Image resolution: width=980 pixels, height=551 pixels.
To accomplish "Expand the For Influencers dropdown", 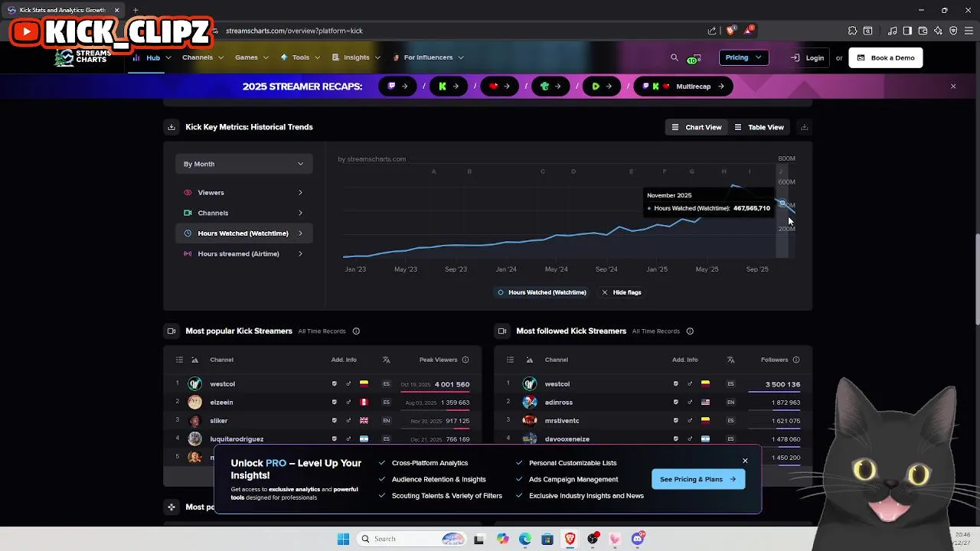I will click(428, 57).
